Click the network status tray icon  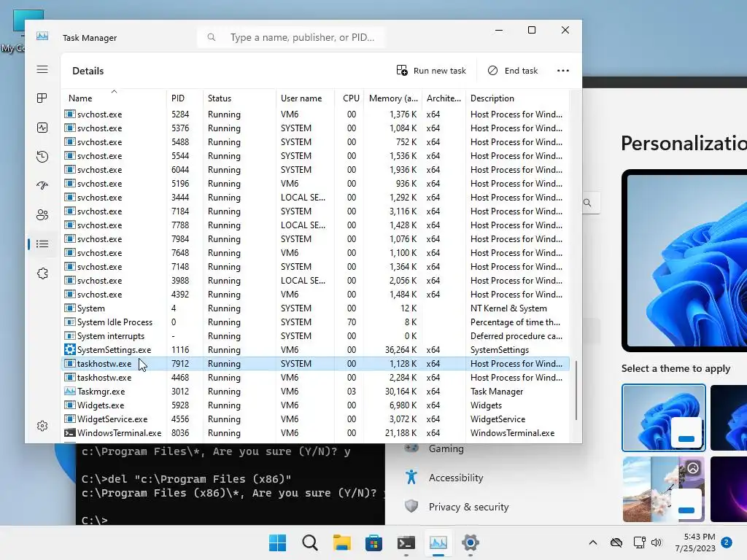click(639, 542)
